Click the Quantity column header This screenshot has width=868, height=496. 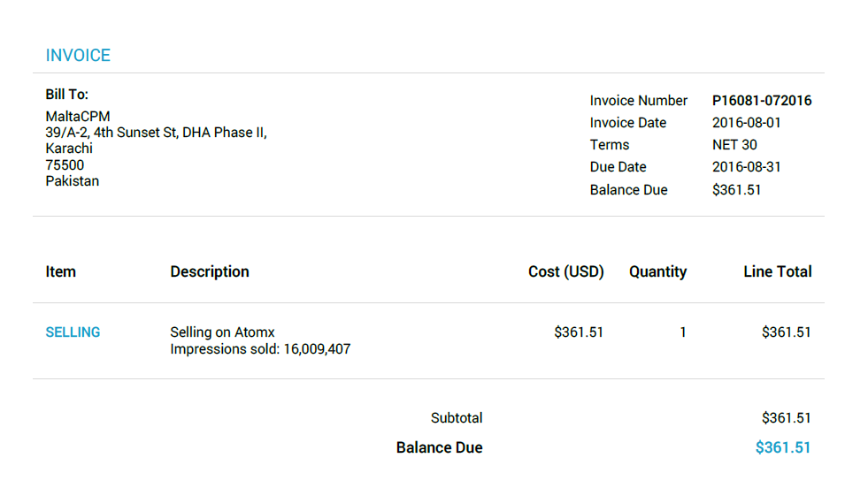click(657, 271)
